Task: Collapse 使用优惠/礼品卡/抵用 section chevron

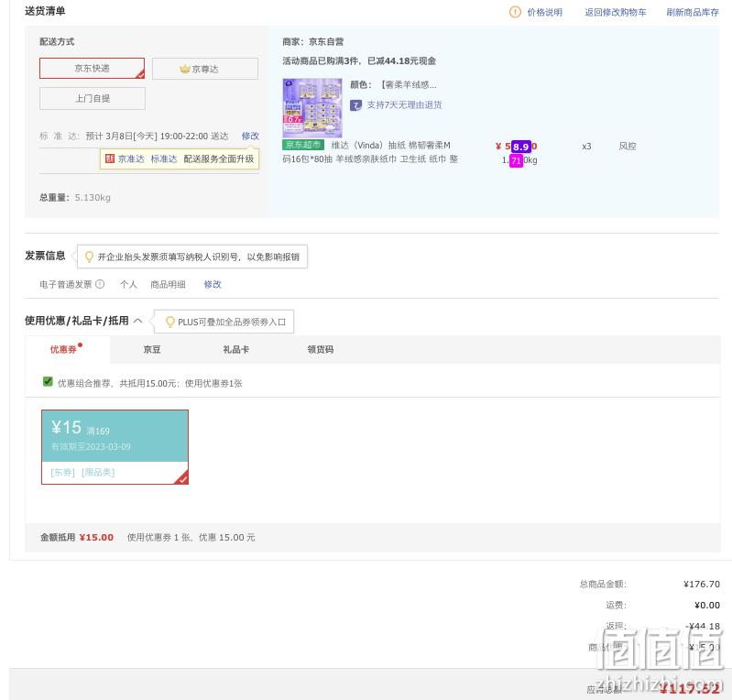Action: pyautogui.click(x=137, y=321)
